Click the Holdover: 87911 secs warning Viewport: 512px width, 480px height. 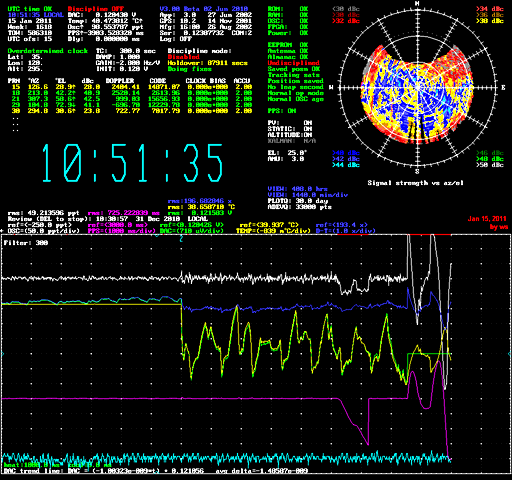(x=208, y=63)
